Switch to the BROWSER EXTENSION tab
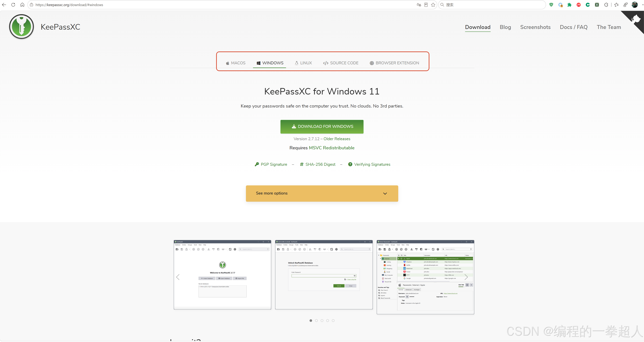The image size is (644, 342). click(394, 63)
